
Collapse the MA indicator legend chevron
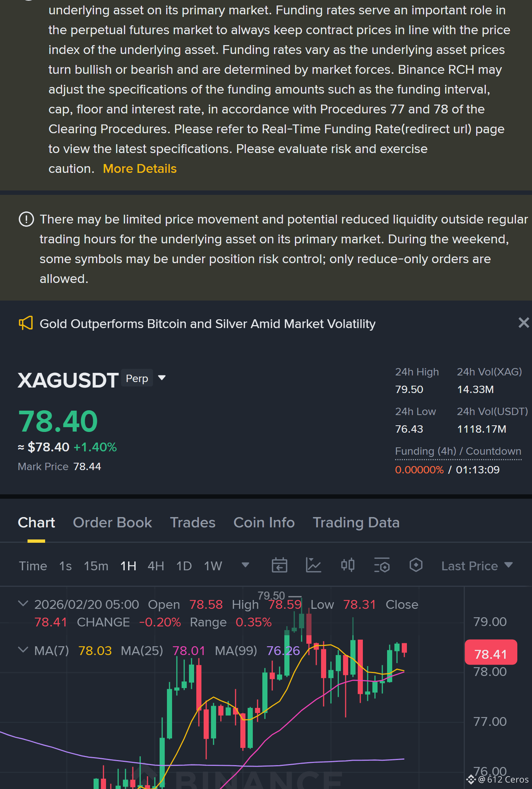(23, 650)
